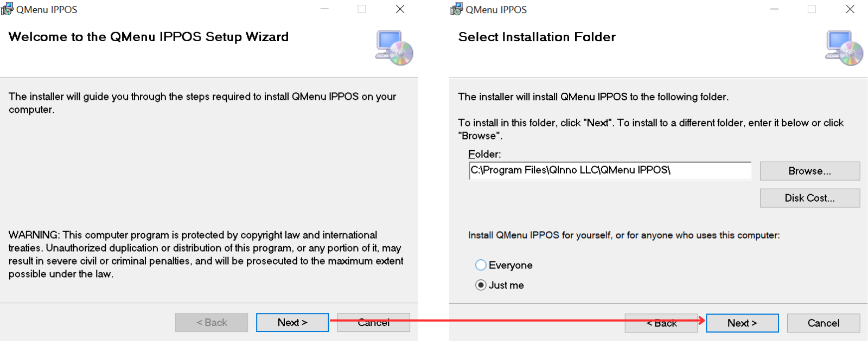Image resolution: width=868 pixels, height=358 pixels.
Task: Close the Welcome Setup Wizard window
Action: [x=400, y=9]
